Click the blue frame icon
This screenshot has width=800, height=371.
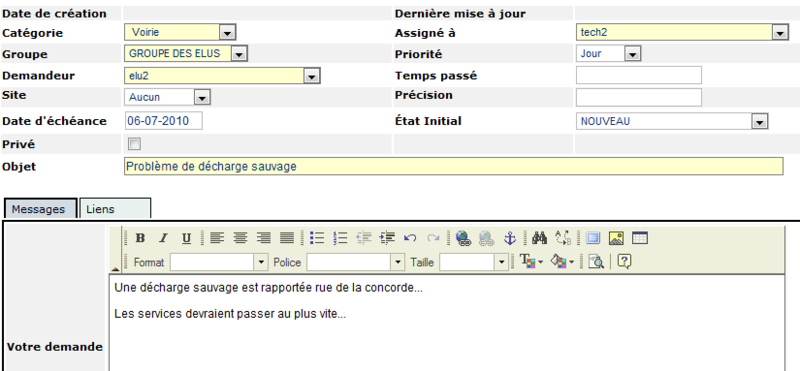pos(593,238)
